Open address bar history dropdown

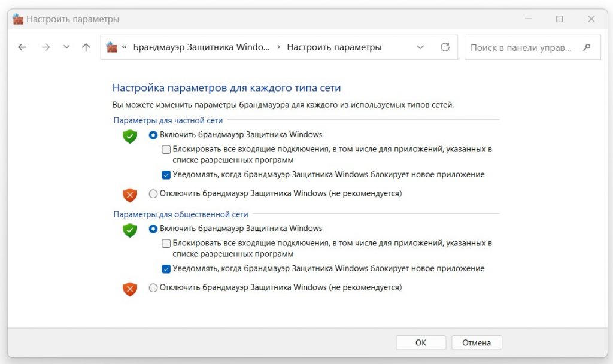(420, 47)
